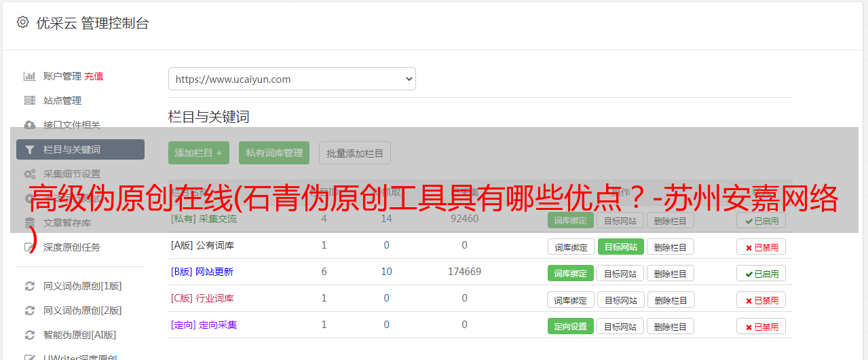868x360 pixels.
Task: Open 私有词库管理
Action: point(274,153)
